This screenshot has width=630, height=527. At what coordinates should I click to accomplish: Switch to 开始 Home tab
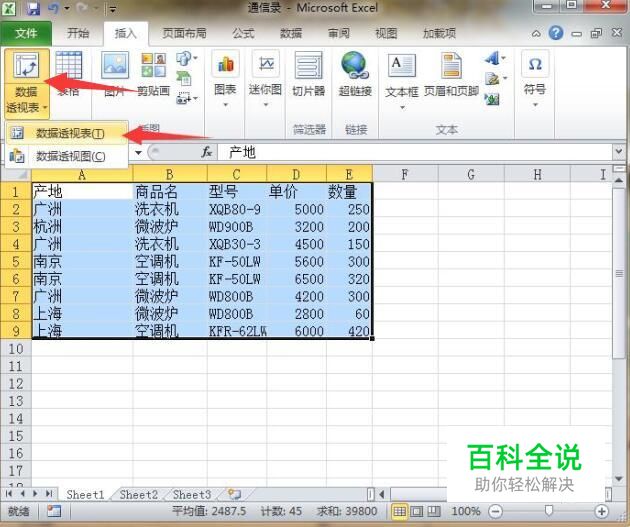coord(78,33)
